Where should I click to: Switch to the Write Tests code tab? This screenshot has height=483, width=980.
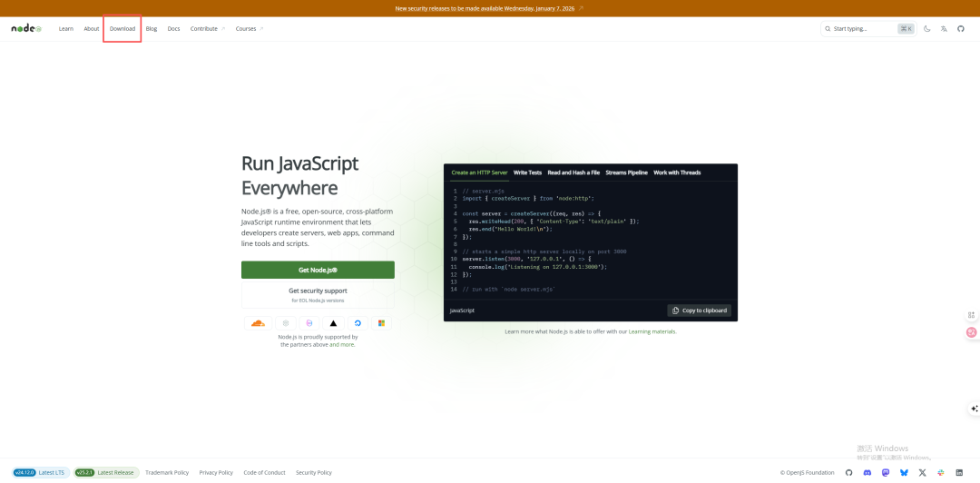click(527, 172)
